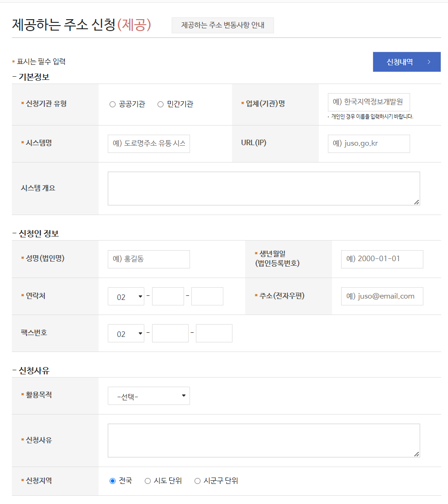The width and height of the screenshot is (448, 504).
Task: Click the 신청내역 arrow chevron icon
Action: tap(429, 62)
